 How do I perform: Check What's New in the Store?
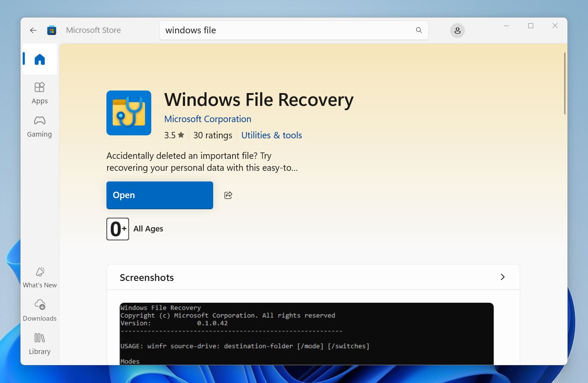(39, 277)
